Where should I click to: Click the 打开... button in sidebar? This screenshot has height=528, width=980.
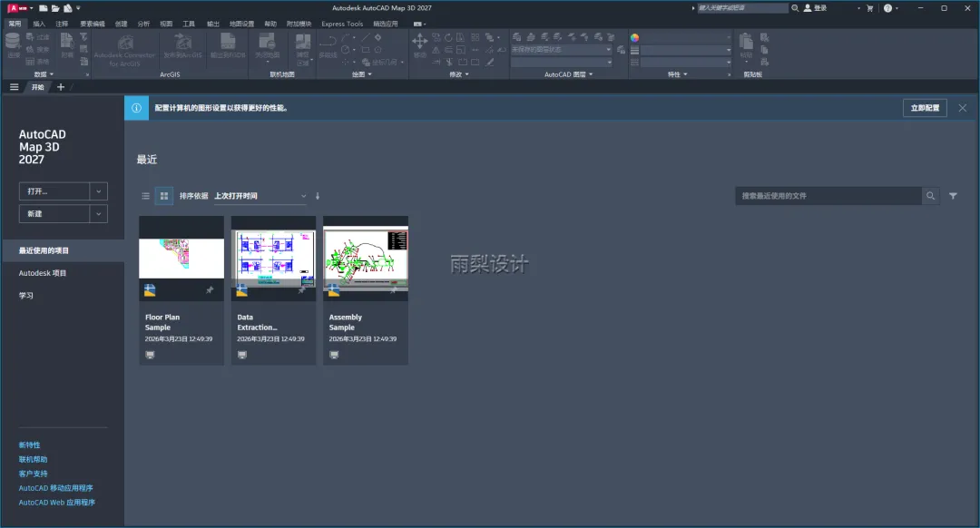54,191
